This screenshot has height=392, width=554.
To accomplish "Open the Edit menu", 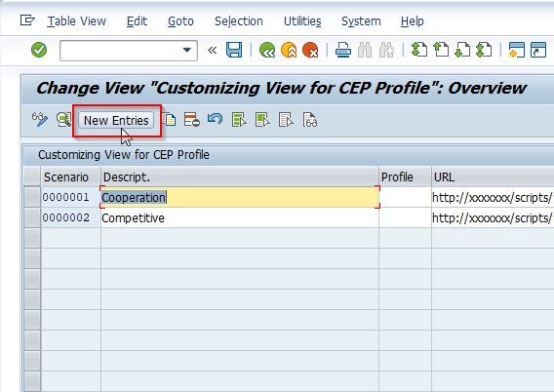I will 137,21.
